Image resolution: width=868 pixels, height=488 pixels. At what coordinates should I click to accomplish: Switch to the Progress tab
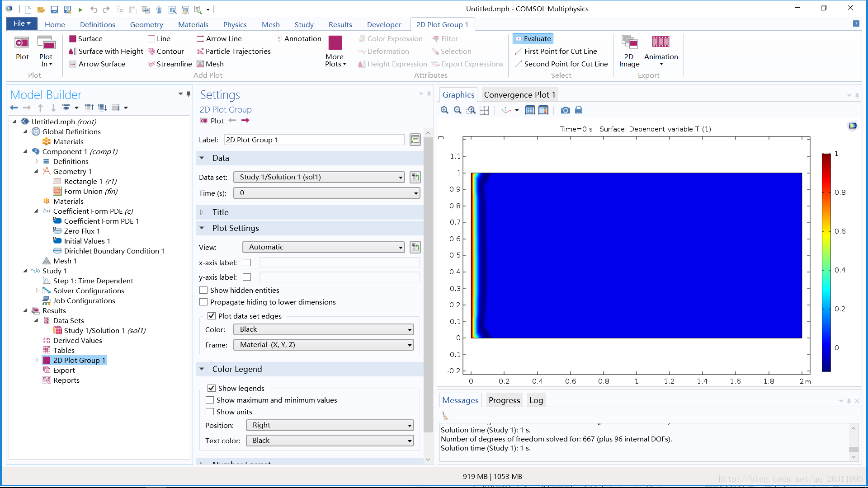(x=504, y=400)
